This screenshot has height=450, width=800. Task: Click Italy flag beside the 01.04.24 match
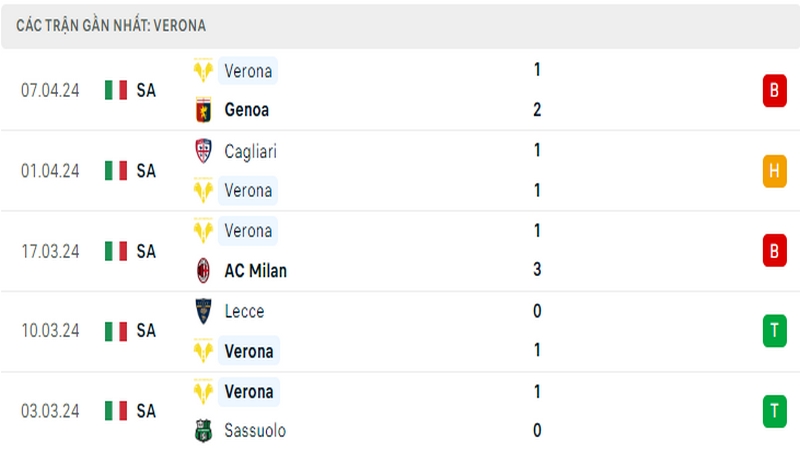(116, 171)
